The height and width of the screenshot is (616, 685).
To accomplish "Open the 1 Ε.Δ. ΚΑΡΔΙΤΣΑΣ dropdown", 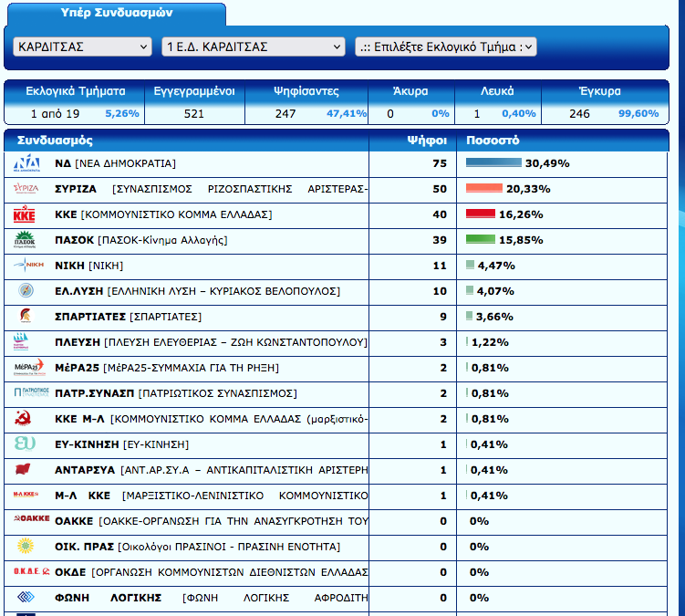I will tap(253, 47).
